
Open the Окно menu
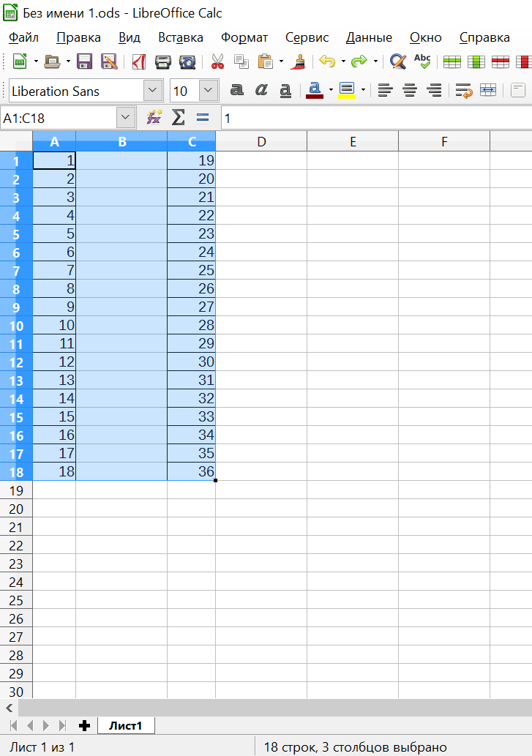click(426, 37)
